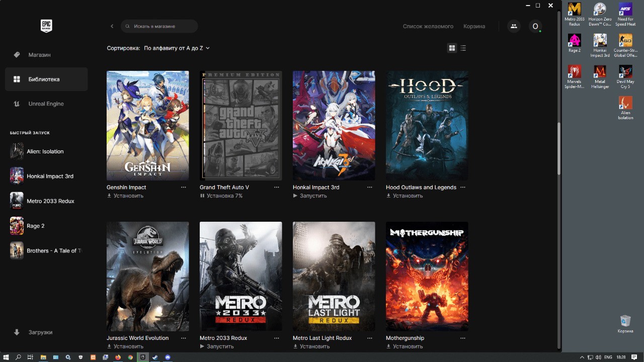This screenshot has height=362, width=644.
Task: Click the Epic Games logo in the sidebar
Action: click(46, 26)
